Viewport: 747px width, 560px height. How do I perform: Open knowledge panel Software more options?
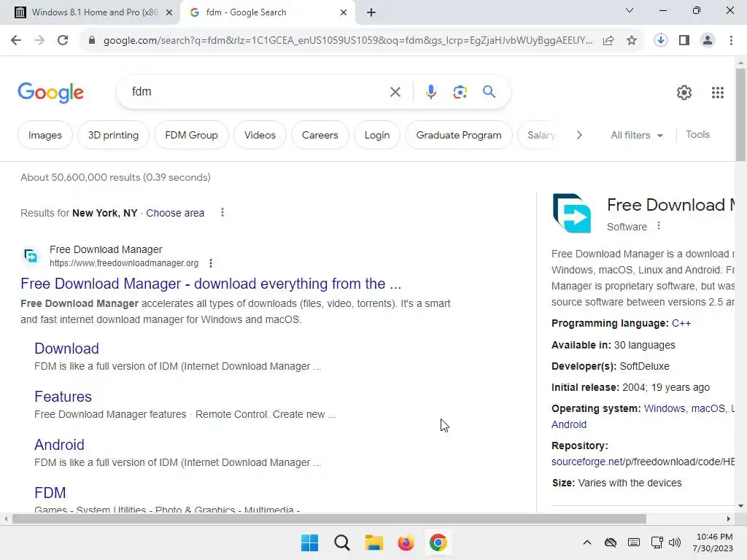click(x=659, y=226)
